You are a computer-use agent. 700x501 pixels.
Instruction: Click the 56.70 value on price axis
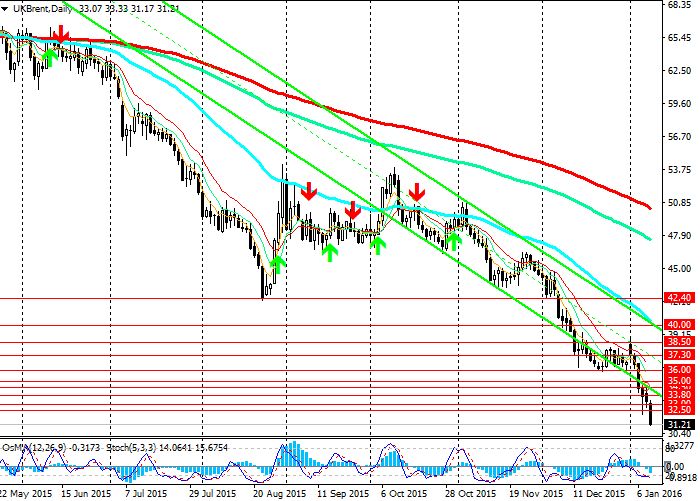point(679,137)
